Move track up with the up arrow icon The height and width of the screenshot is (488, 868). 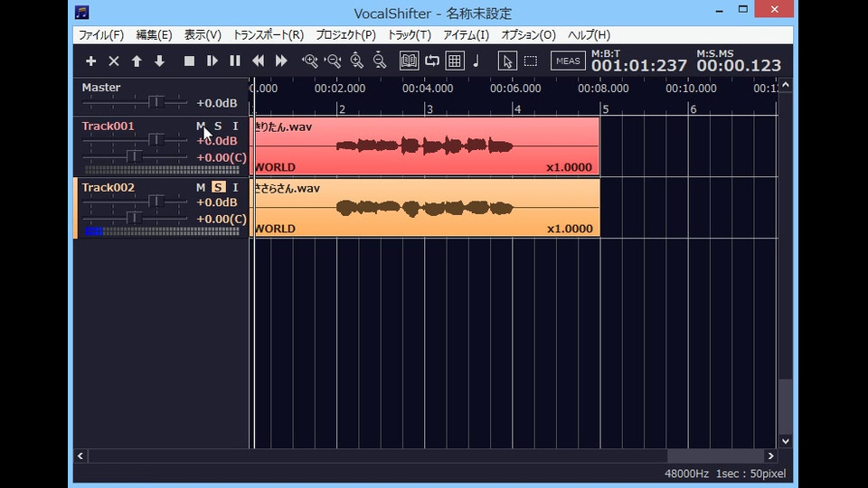coord(137,61)
